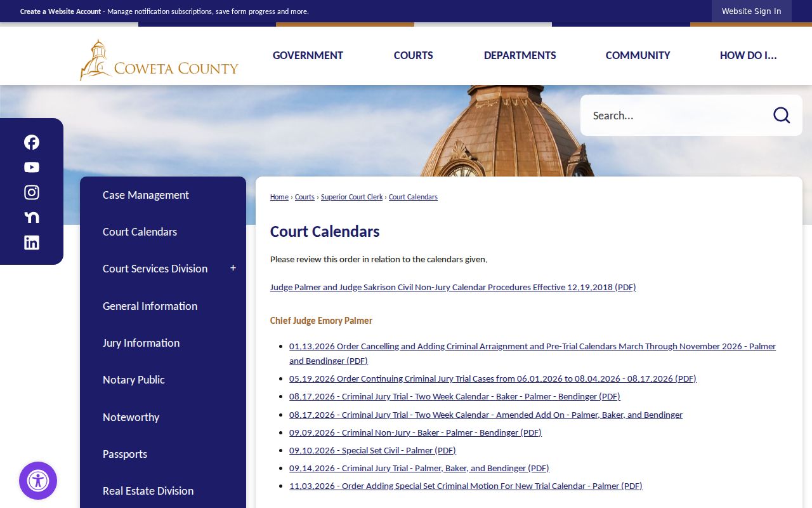Open the accessibility options widget
This screenshot has height=508, width=812.
click(38, 481)
